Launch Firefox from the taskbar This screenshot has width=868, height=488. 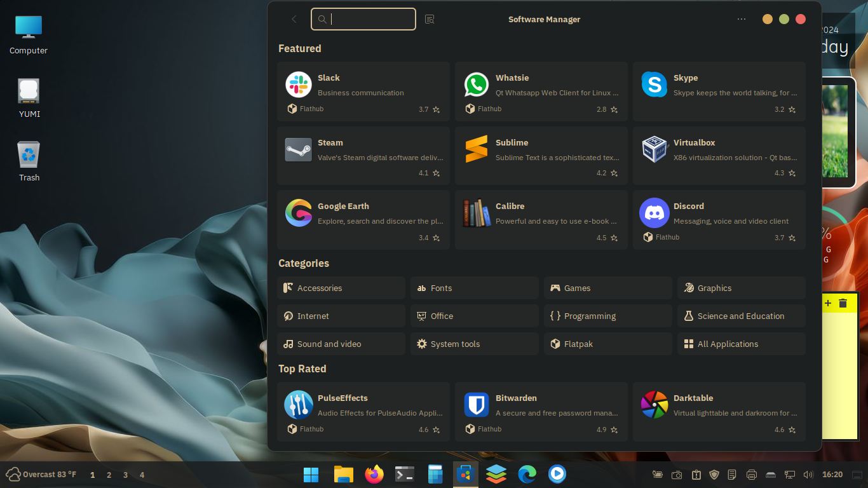click(x=374, y=474)
